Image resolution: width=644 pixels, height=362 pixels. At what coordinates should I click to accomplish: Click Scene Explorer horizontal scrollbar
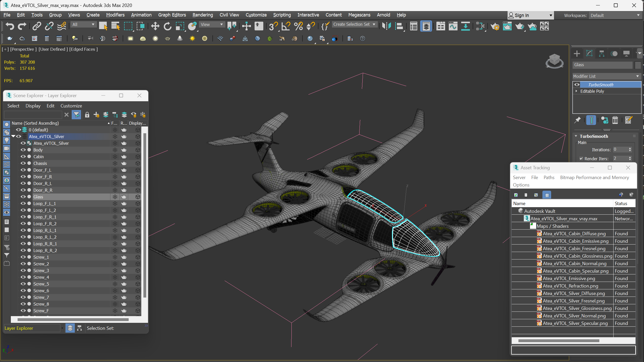(73, 319)
